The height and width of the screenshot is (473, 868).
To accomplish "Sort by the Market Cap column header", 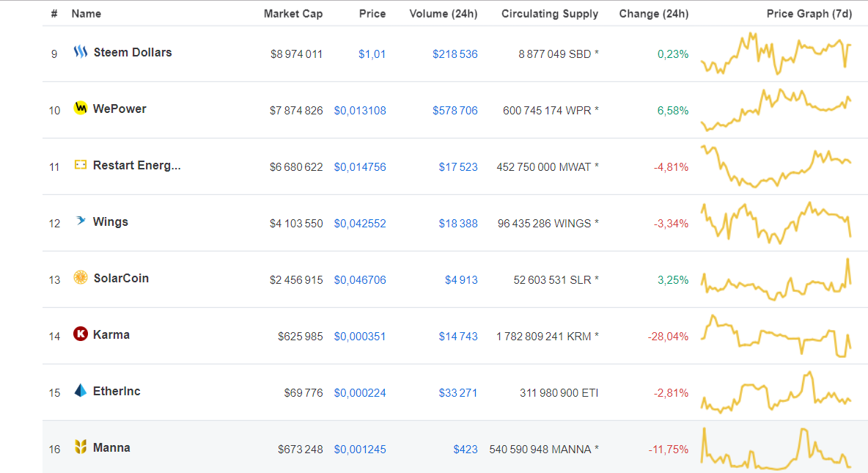I will 293,14.
